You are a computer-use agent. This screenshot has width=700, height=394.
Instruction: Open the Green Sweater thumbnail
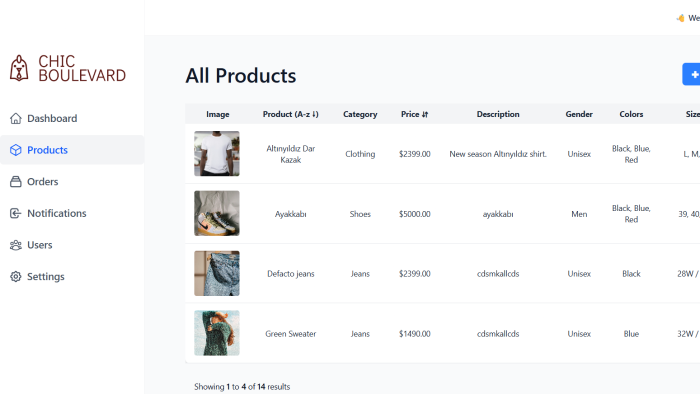217,333
